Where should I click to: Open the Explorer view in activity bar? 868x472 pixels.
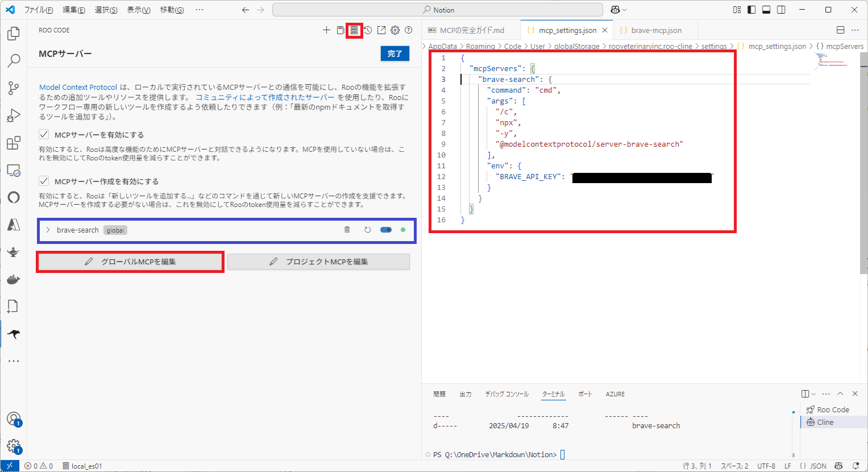tap(14, 34)
